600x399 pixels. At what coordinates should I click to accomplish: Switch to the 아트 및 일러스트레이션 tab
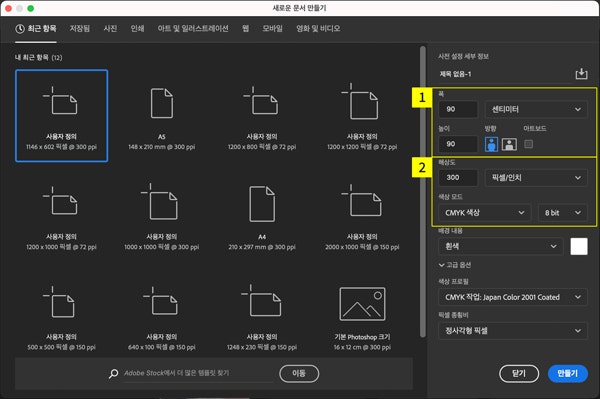[x=193, y=29]
